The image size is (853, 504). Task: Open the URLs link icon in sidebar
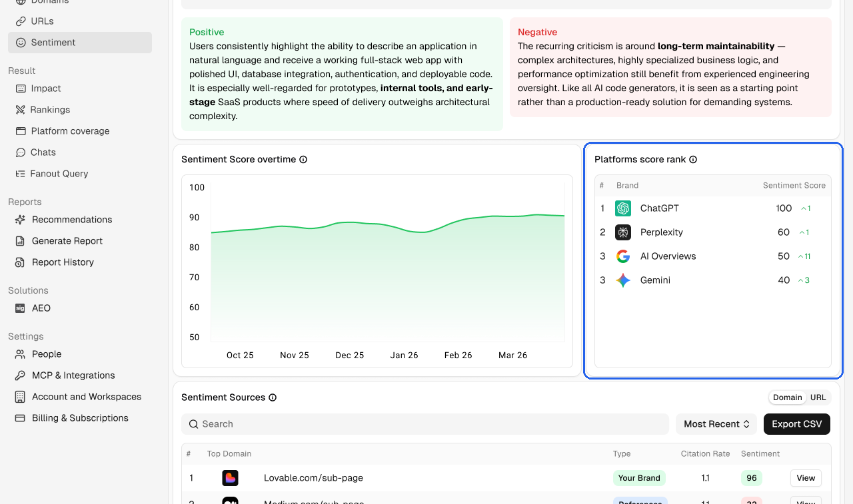point(21,21)
